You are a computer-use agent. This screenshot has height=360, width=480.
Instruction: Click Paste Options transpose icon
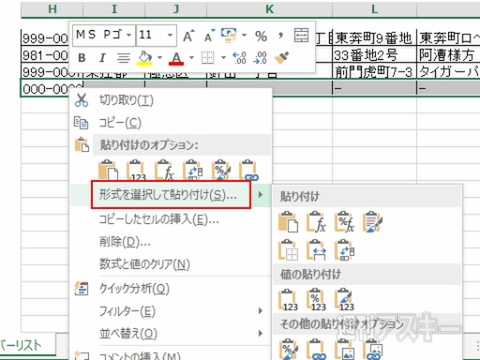click(193, 170)
